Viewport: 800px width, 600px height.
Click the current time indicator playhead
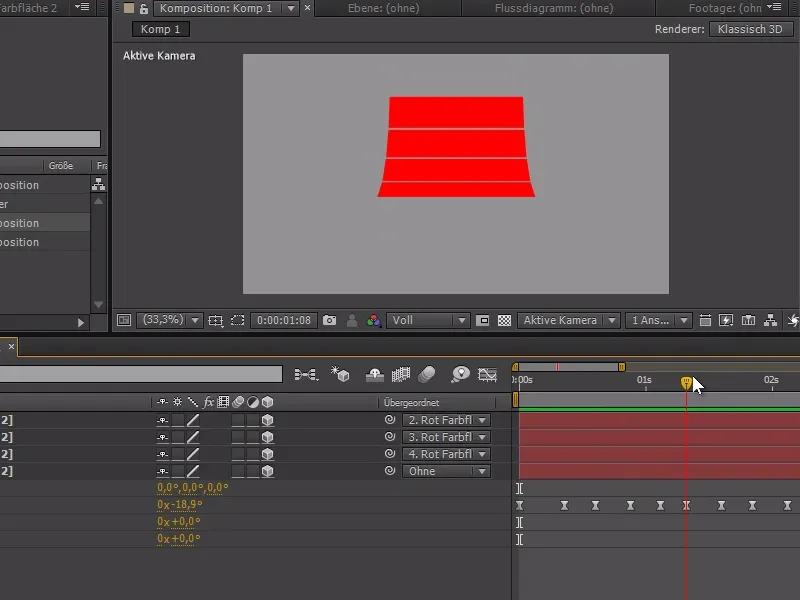click(x=686, y=383)
